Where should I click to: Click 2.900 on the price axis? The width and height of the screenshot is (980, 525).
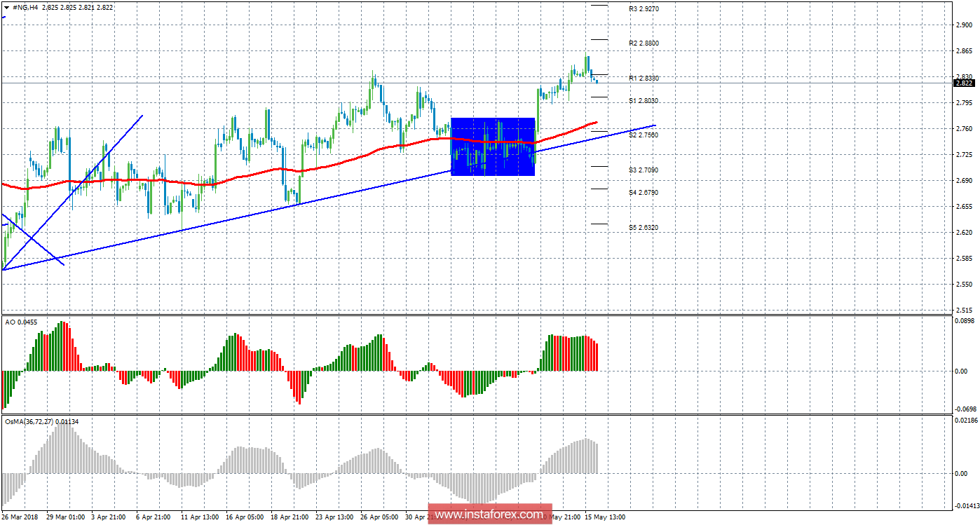pos(965,25)
